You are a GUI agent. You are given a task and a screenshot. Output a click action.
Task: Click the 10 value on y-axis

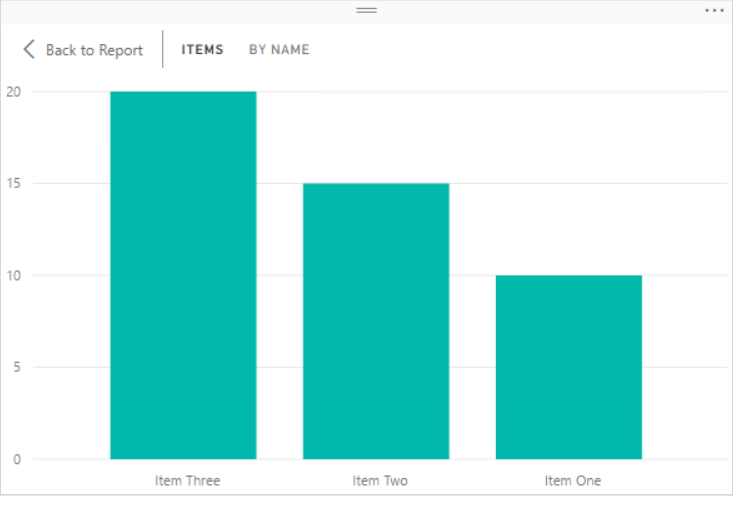[x=14, y=275]
